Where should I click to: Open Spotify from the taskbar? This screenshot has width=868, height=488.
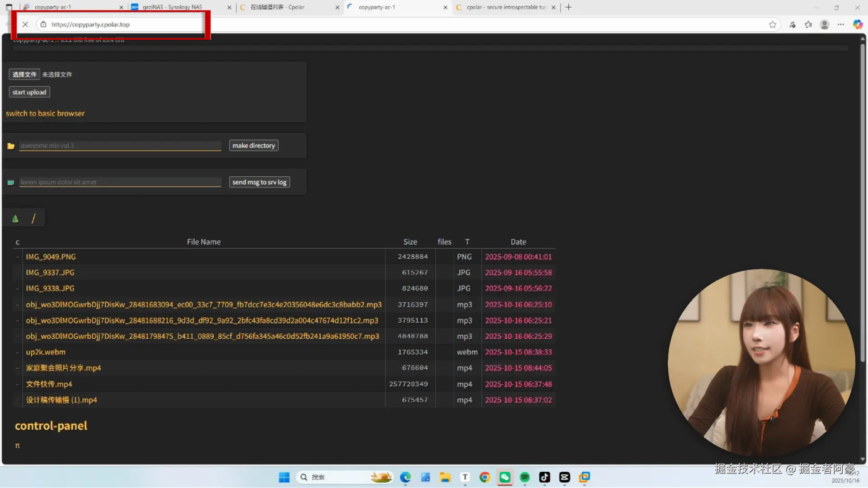click(524, 477)
